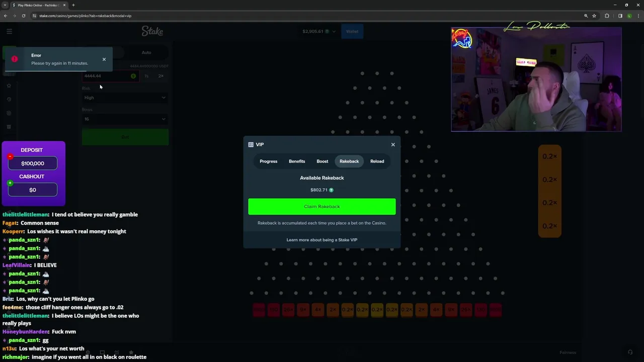644x362 pixels.
Task: Click the bet amount input field
Action: click(110, 76)
